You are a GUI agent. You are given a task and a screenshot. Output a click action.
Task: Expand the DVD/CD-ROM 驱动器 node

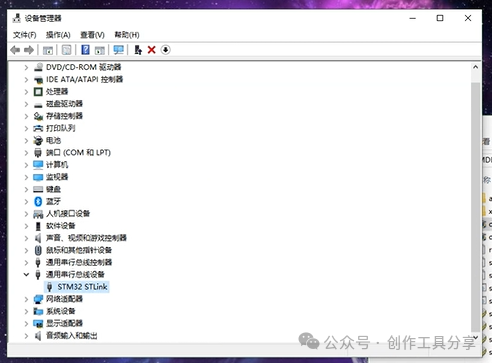(x=26, y=67)
